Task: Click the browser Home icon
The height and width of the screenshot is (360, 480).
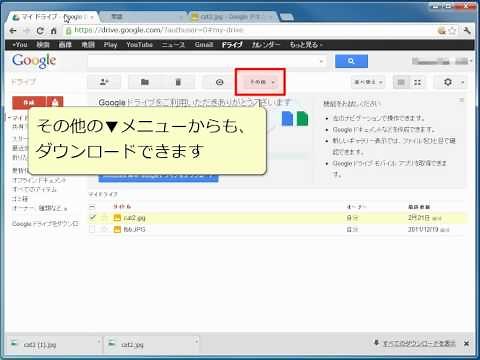Action: (x=53, y=31)
